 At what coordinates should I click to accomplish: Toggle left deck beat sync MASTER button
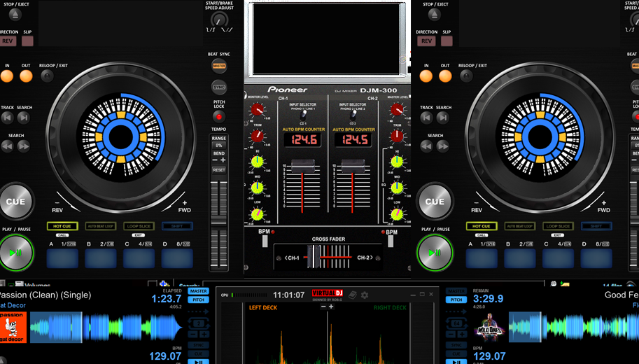click(219, 66)
